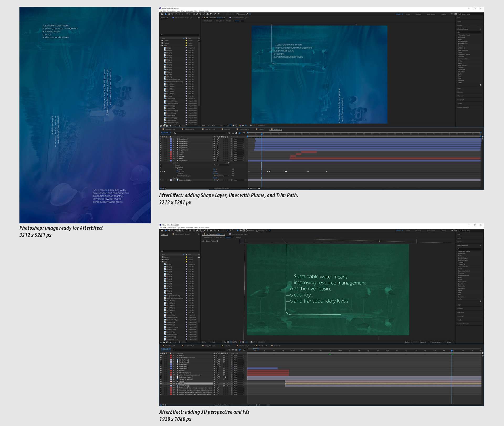Open 50% magnification dropdown in top viewer
Image resolution: width=504 pixels, height=426 pixels.
[x=206, y=126]
